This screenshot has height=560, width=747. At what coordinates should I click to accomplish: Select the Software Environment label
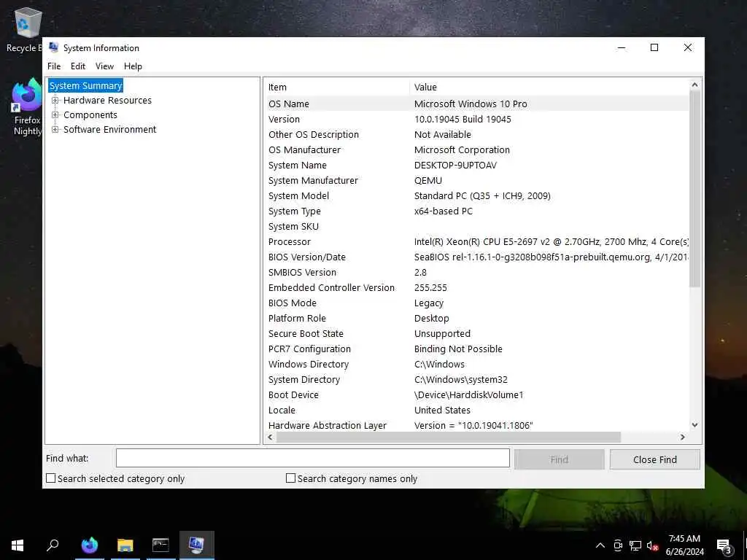[x=109, y=130]
